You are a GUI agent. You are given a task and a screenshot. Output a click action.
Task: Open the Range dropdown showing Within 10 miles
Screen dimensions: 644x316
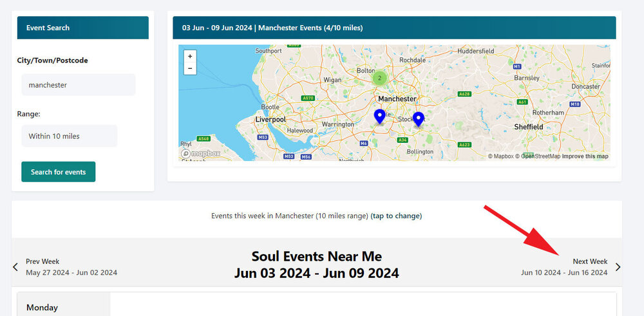tap(69, 136)
